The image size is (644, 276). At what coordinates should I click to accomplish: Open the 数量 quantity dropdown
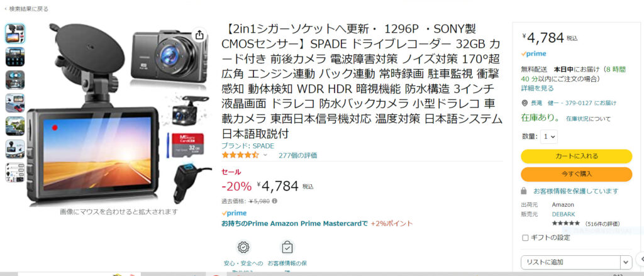pyautogui.click(x=549, y=136)
